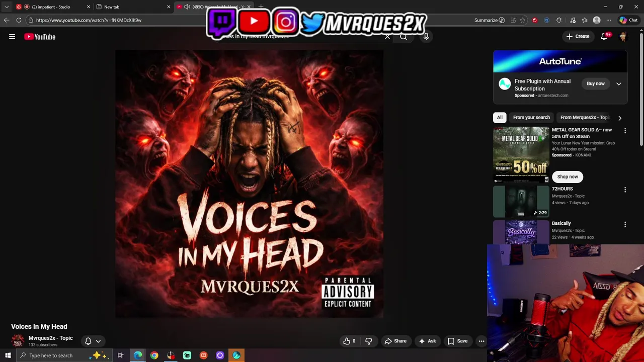Open the Metal Gear Solid ad thumbnail
The width and height of the screenshot is (644, 362).
click(x=521, y=155)
